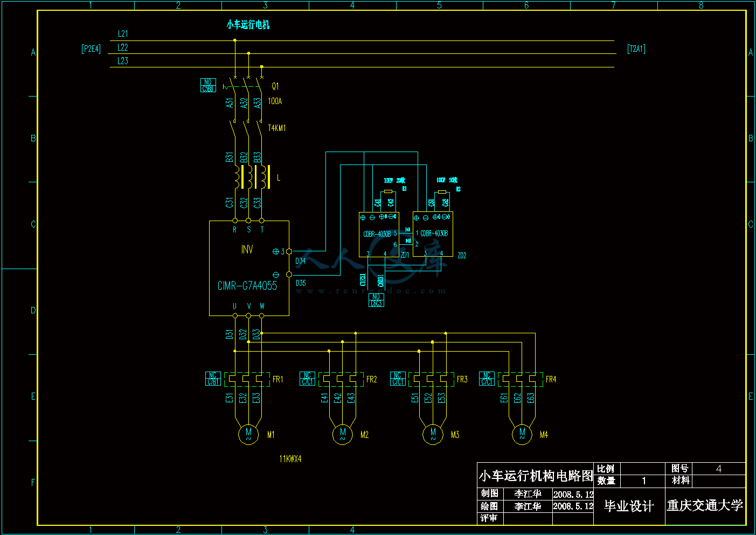
Task: Select the 11KWX4 power rating text
Action: pyautogui.click(x=290, y=459)
